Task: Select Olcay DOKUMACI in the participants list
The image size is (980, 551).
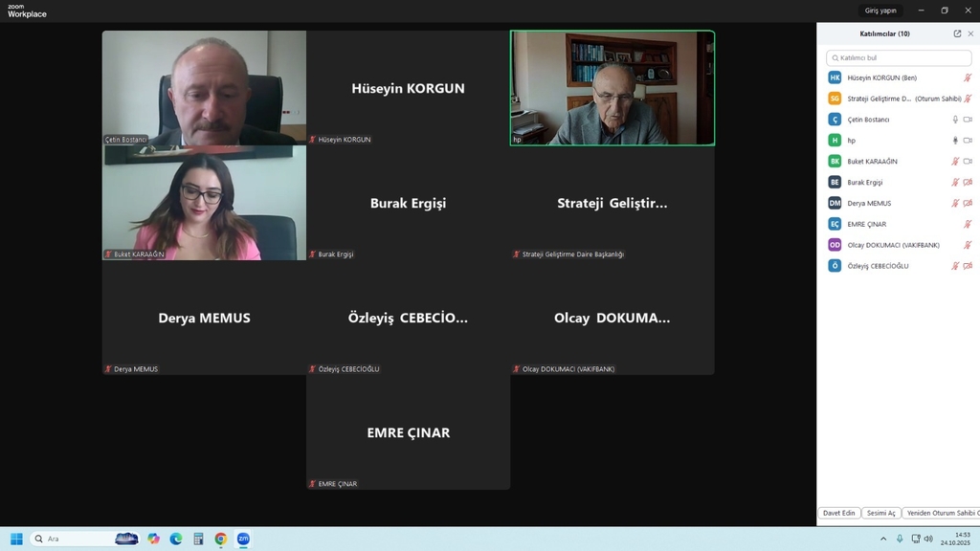Action: (893, 245)
